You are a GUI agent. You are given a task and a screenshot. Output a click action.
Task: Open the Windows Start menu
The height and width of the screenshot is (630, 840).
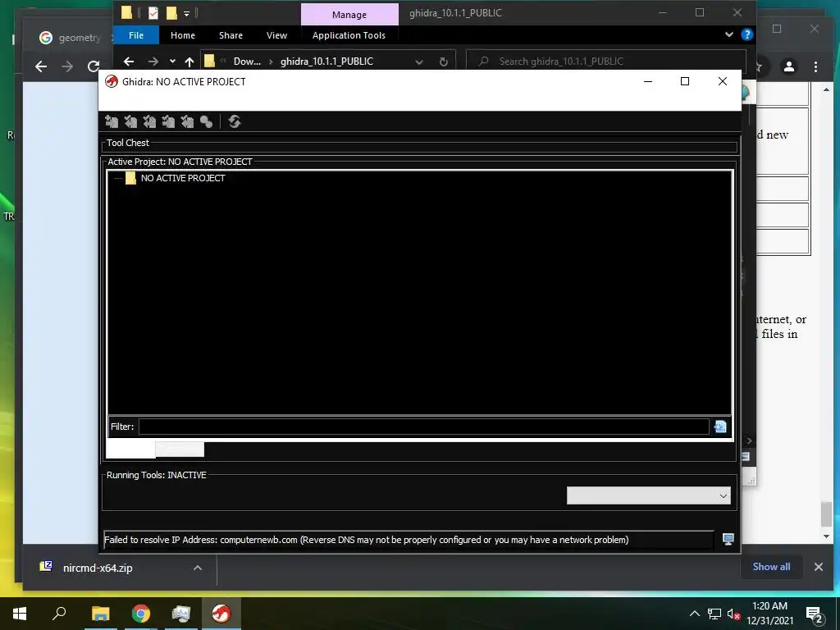[20, 614]
